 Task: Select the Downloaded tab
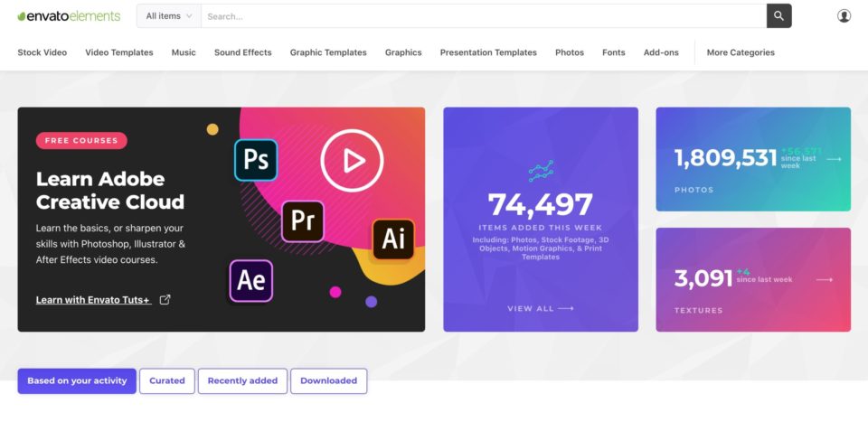(329, 381)
